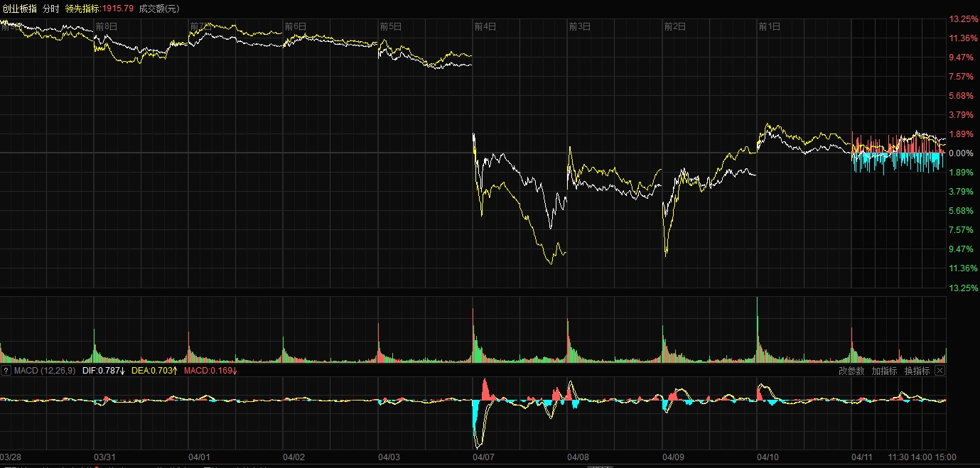The height and width of the screenshot is (468, 980).
Task: Select the 03/31 date on time axis
Action: pyautogui.click(x=105, y=457)
